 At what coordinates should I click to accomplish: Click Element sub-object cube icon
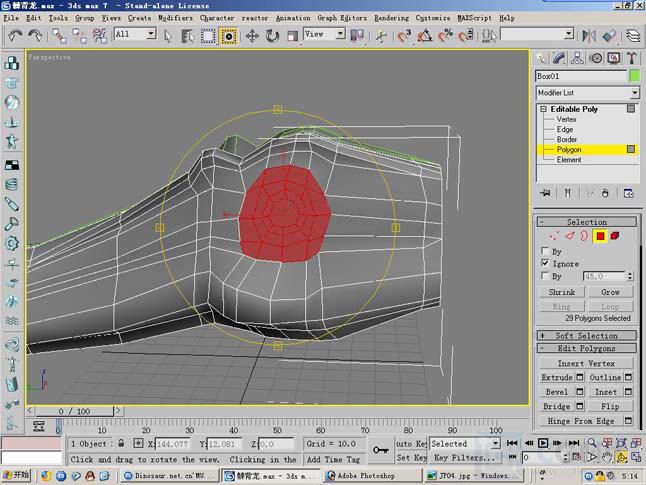coord(615,236)
